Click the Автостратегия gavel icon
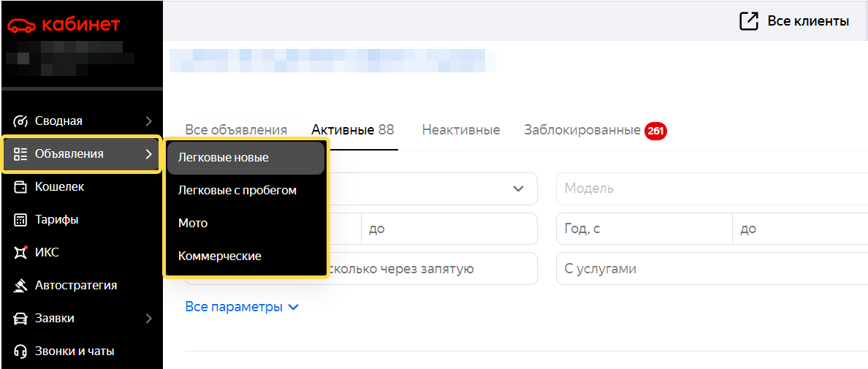Viewport: 868px width, 369px height. tap(20, 286)
